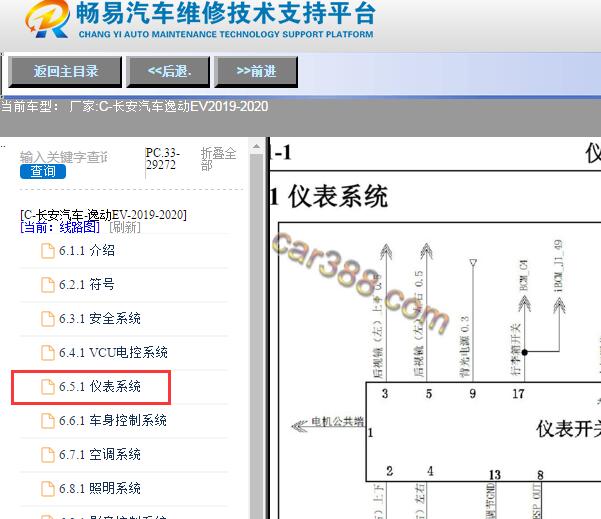Click document icon beside 6.7.1 空调系统
The width and height of the screenshot is (601, 519).
coord(48,455)
